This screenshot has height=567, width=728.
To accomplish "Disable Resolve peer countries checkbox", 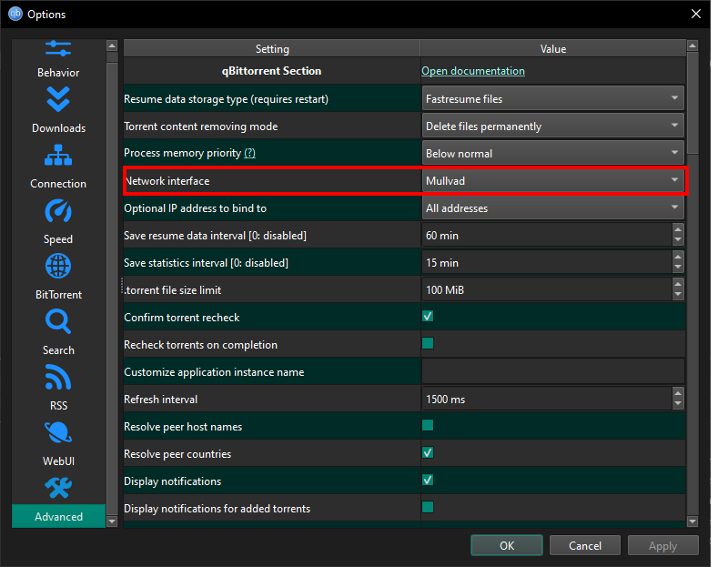I will 428,452.
